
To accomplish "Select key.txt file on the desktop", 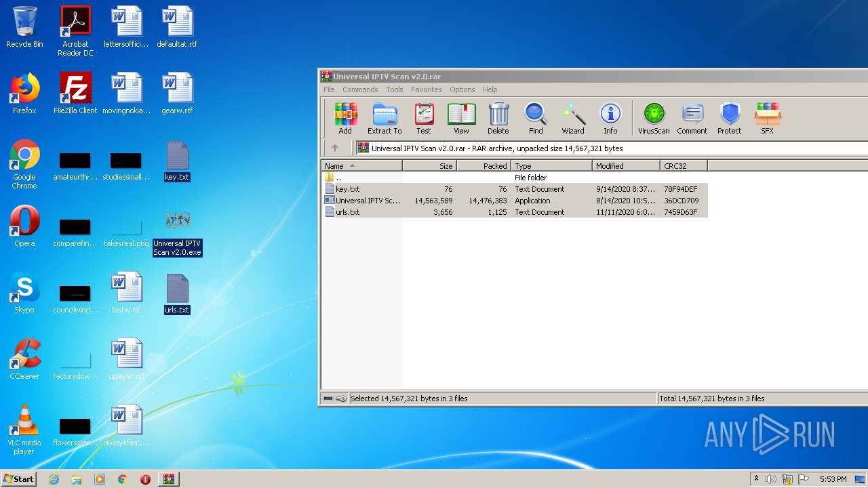I will click(x=177, y=161).
